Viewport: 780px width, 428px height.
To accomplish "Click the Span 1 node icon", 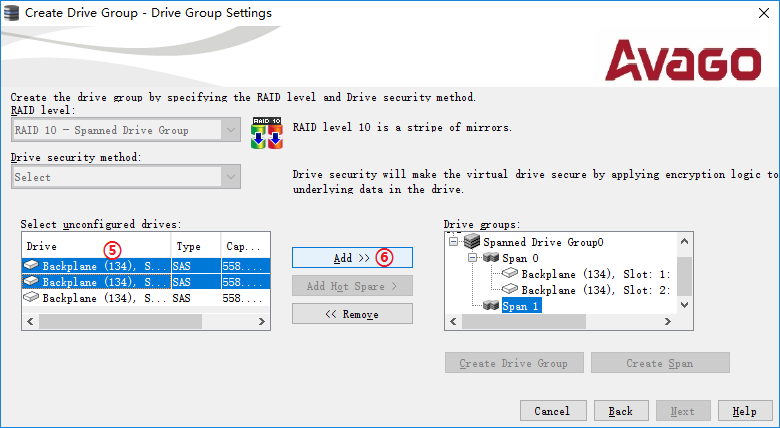I will point(490,305).
